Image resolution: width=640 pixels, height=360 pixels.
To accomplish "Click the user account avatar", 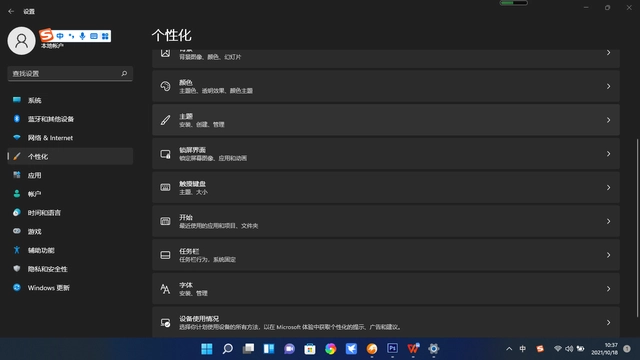I will [x=22, y=41].
